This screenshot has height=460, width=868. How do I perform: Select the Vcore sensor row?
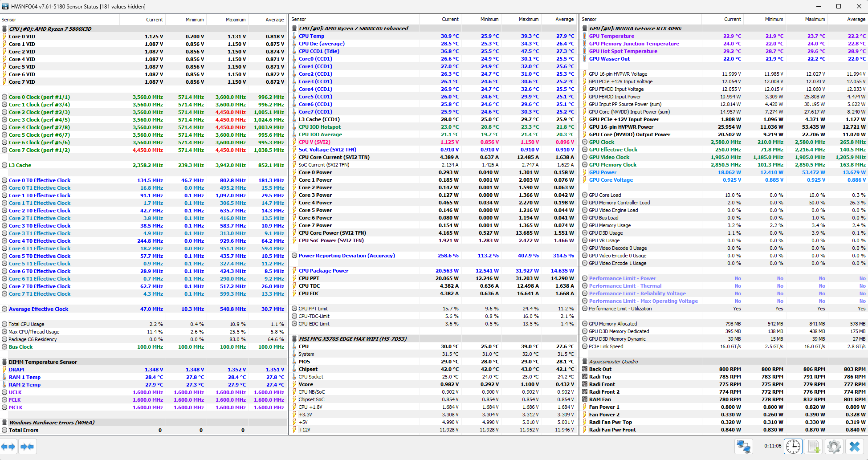pos(433,384)
